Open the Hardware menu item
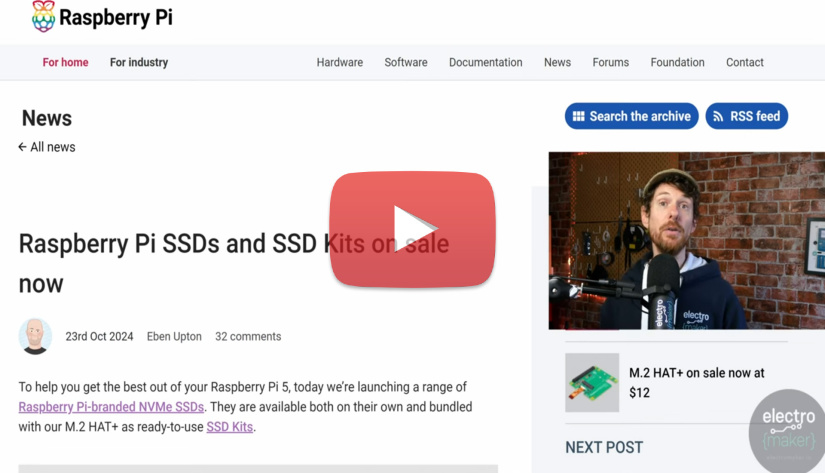 tap(339, 62)
